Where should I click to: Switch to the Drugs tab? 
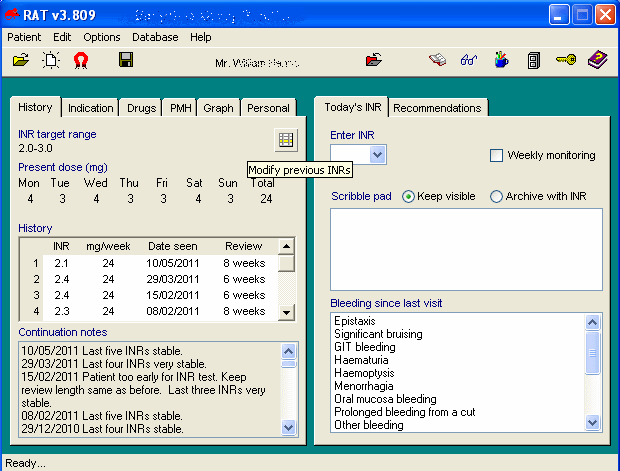142,108
